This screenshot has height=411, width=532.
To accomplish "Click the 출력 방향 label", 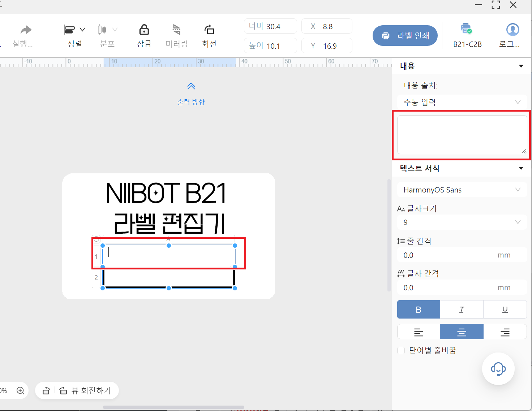I will tap(191, 102).
